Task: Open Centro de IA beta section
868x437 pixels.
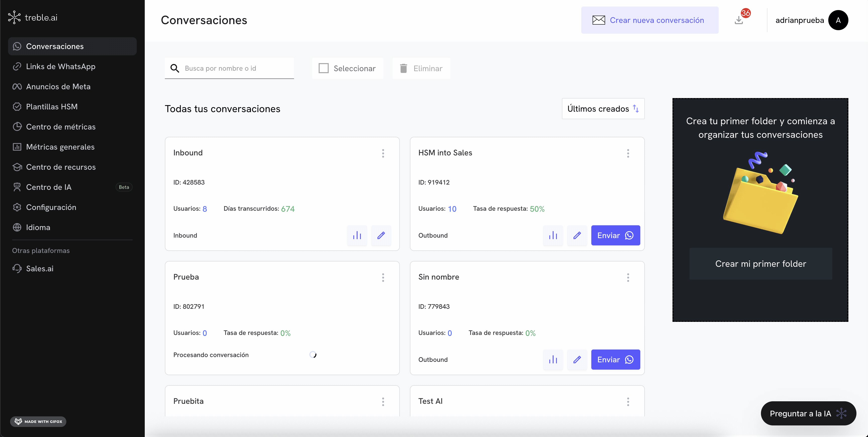Action: pyautogui.click(x=49, y=187)
